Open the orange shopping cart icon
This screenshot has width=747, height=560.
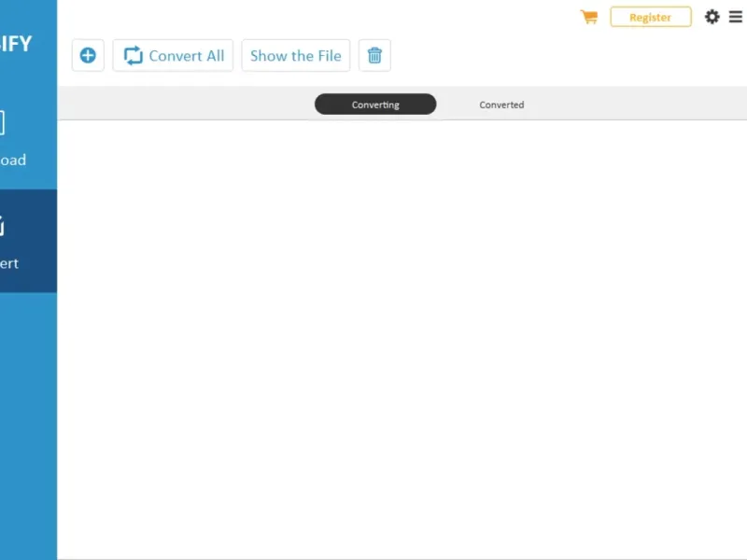(589, 17)
